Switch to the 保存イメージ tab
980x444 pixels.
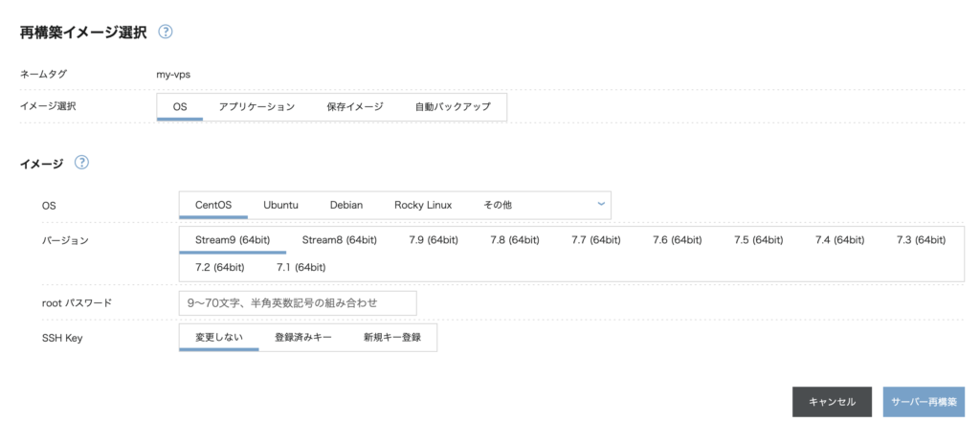[x=355, y=107]
